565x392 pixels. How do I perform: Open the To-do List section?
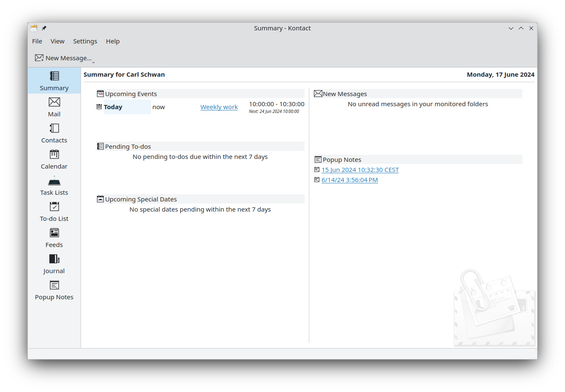(54, 212)
